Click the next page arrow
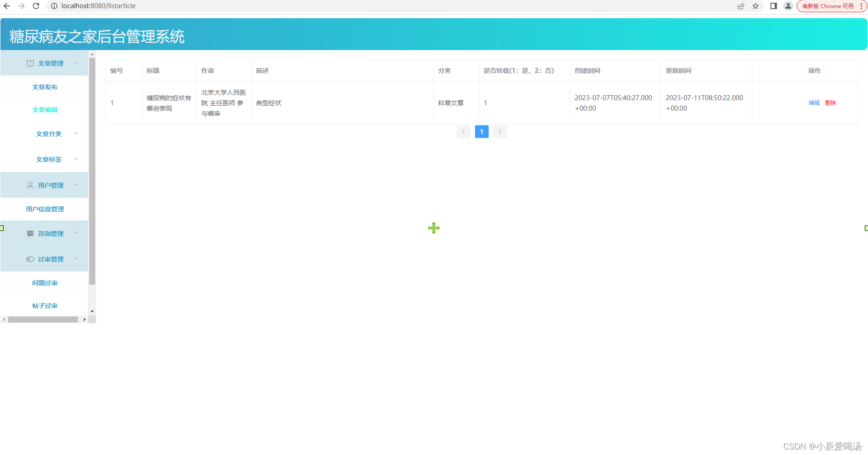 tap(500, 132)
